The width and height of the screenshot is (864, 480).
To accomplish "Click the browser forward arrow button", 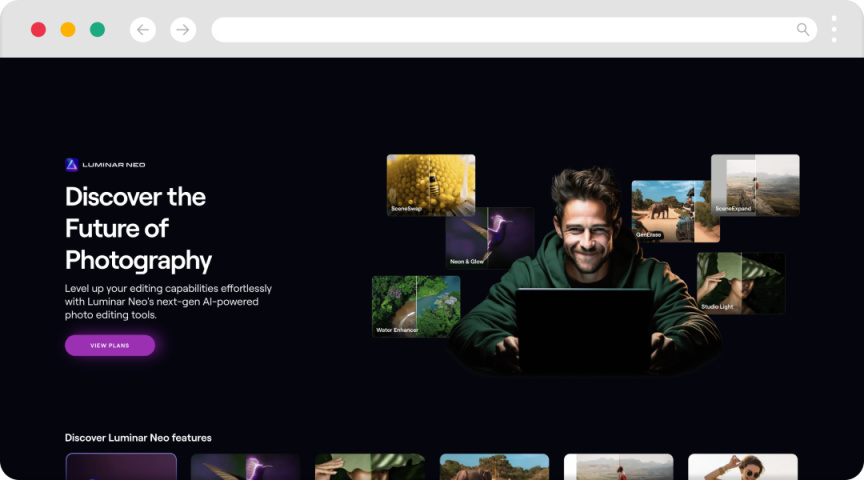I will click(x=183, y=30).
